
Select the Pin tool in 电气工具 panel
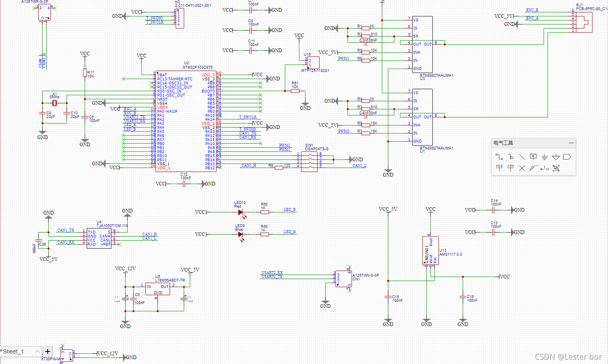pyautogui.click(x=545, y=168)
